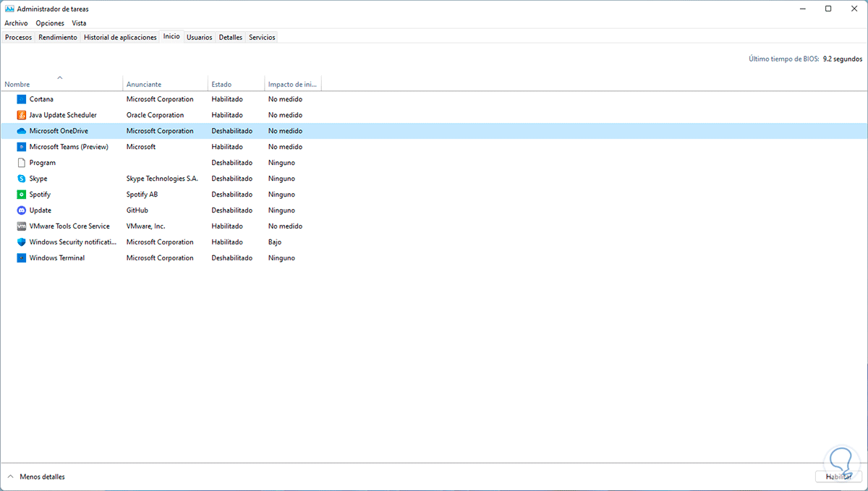Open the Vista menu
Screen dimensions: 868x491
[79, 23]
